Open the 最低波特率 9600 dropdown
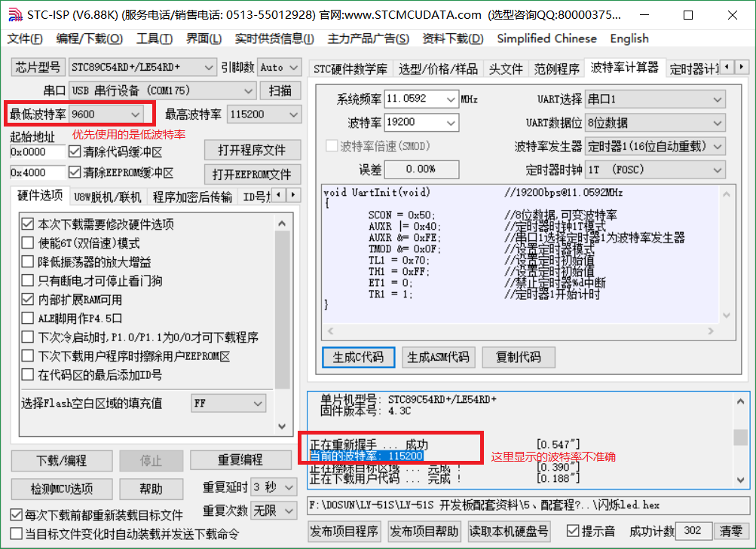 pyautogui.click(x=106, y=114)
